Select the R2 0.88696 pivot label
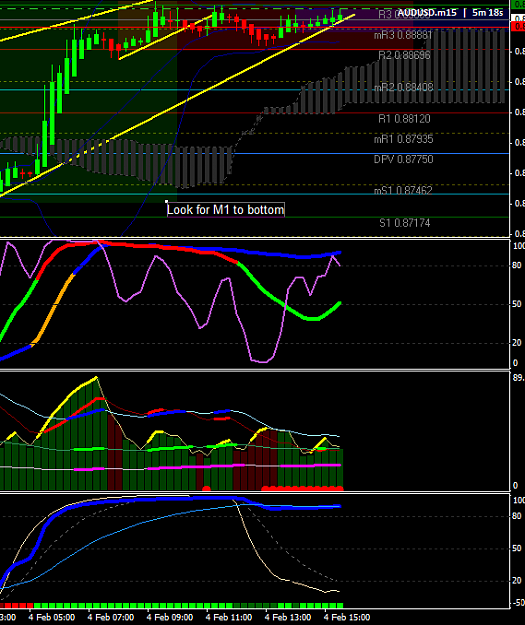 [404, 55]
